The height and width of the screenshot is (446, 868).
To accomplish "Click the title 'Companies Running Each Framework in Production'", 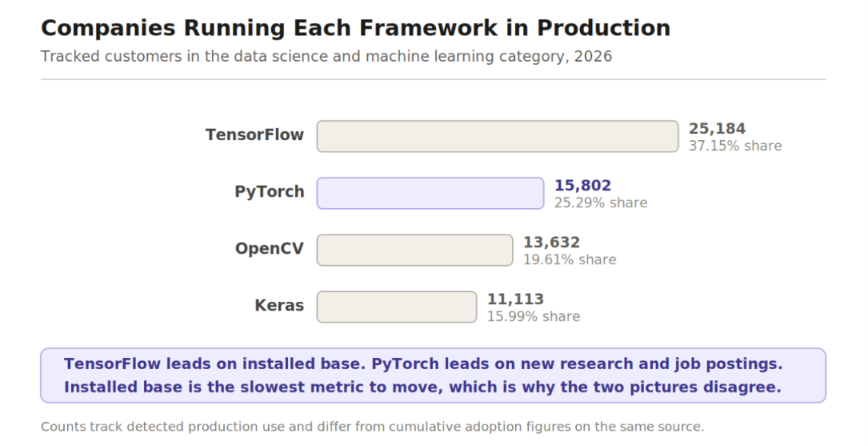I will pos(355,28).
